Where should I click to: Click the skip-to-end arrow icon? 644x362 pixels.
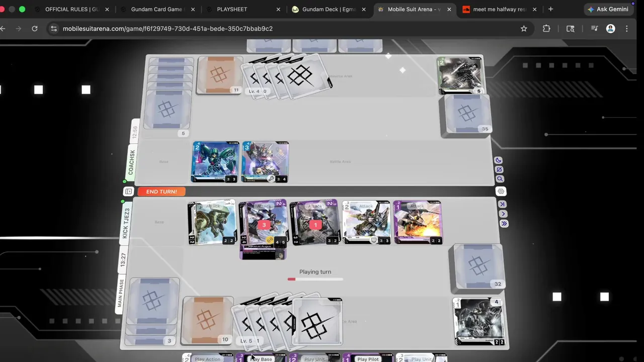[x=502, y=204]
